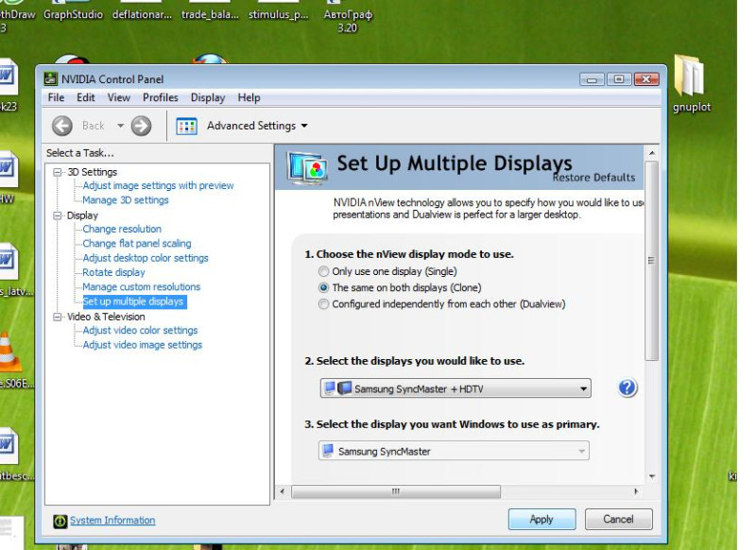
Task: Open the Help menu
Action: coord(249,97)
